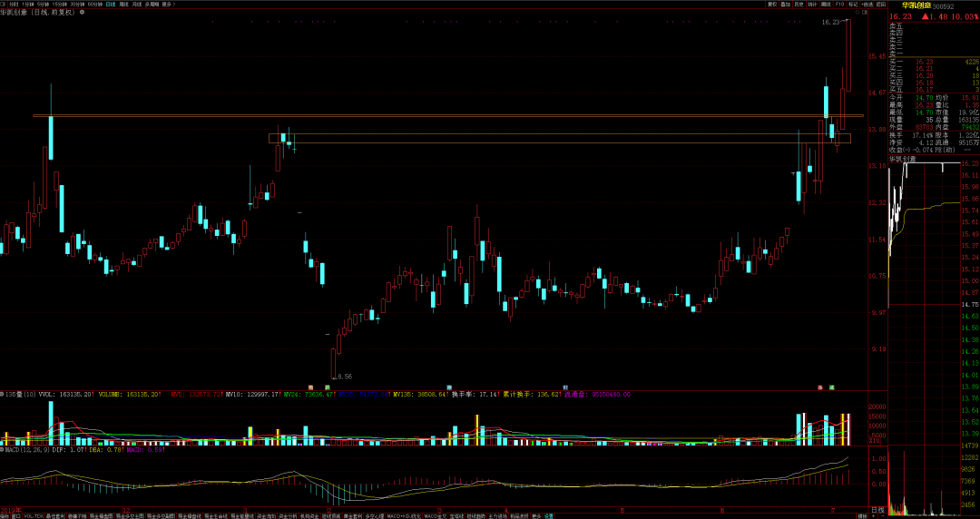Click the 8.56 low price marker
Viewport: 980px width, 519px height.
(345, 377)
